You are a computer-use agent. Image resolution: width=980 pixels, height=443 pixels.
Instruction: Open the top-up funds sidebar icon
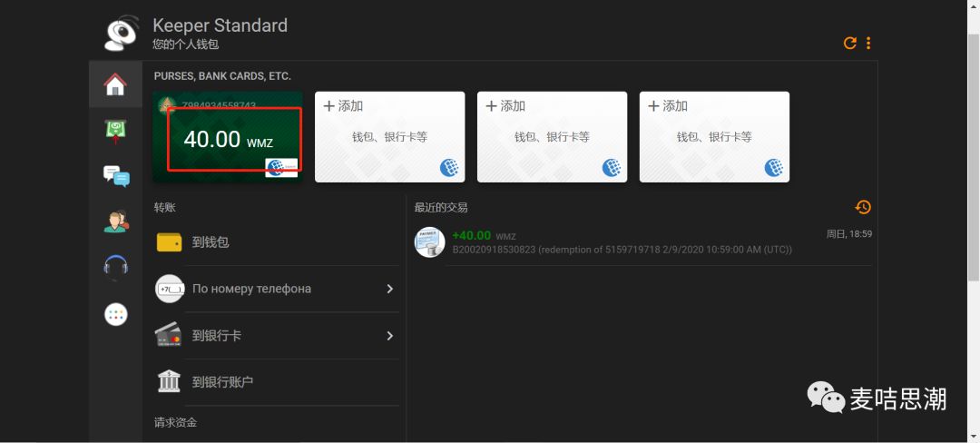click(115, 132)
